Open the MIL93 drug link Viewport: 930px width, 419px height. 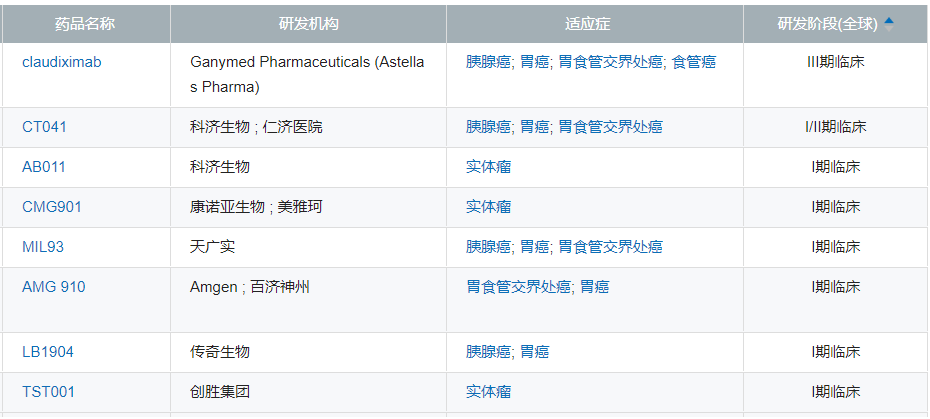click(43, 247)
